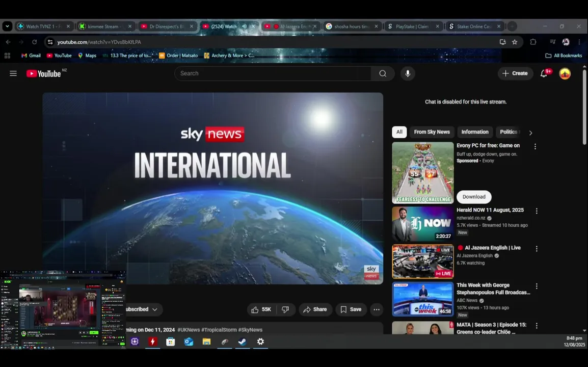Open the account avatar menu
Image resolution: width=588 pixels, height=367 pixels.
(x=565, y=73)
